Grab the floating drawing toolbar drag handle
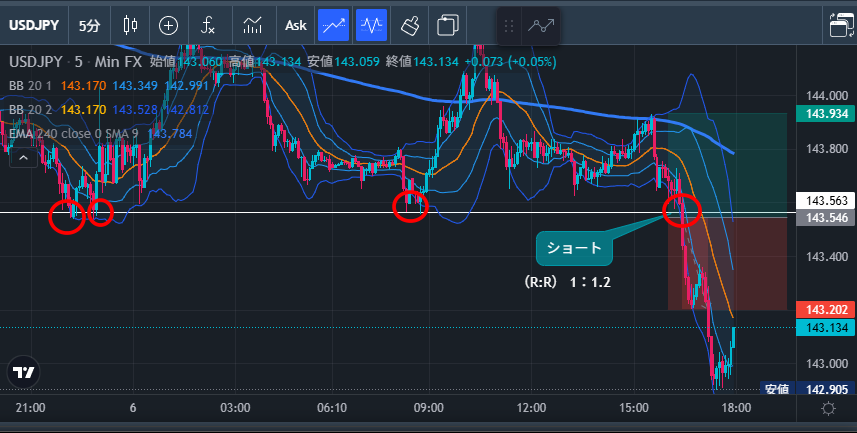The height and width of the screenshot is (433, 857). [509, 26]
